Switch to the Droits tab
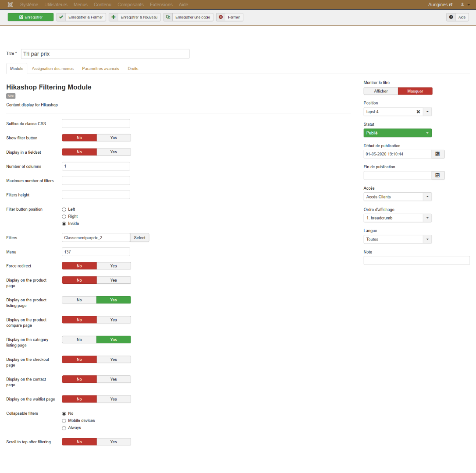 [133, 69]
